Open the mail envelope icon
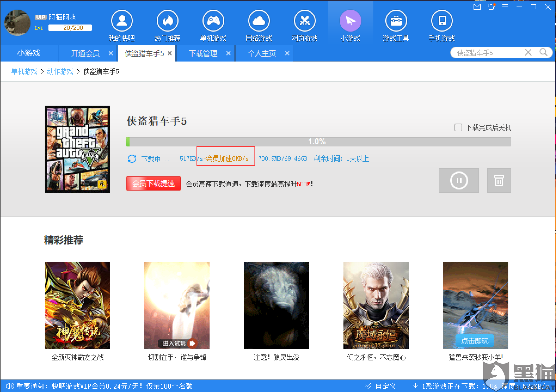Image resolution: width=556 pixels, height=392 pixels. point(477,7)
